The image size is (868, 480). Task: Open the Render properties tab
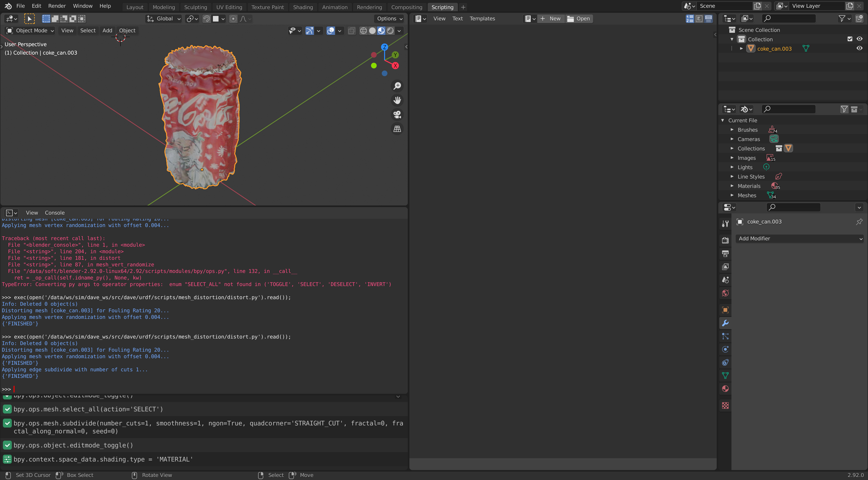pos(725,240)
